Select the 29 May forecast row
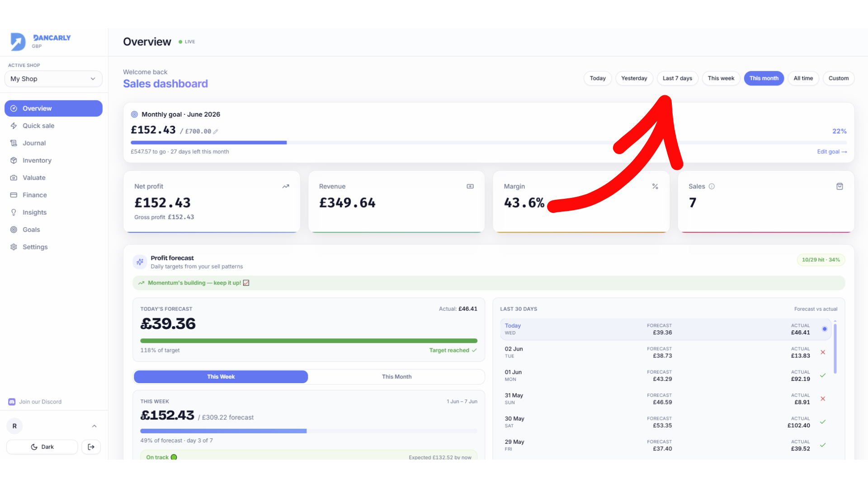 665,445
